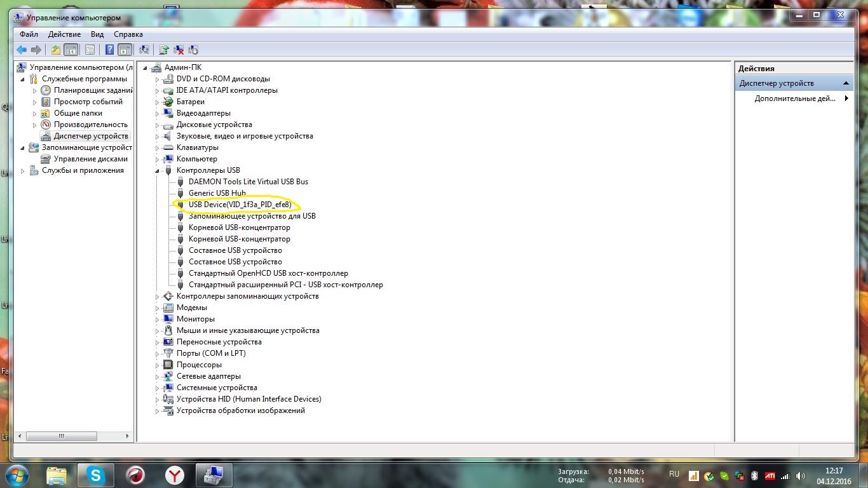Open the volume control in the tray

pos(801,476)
